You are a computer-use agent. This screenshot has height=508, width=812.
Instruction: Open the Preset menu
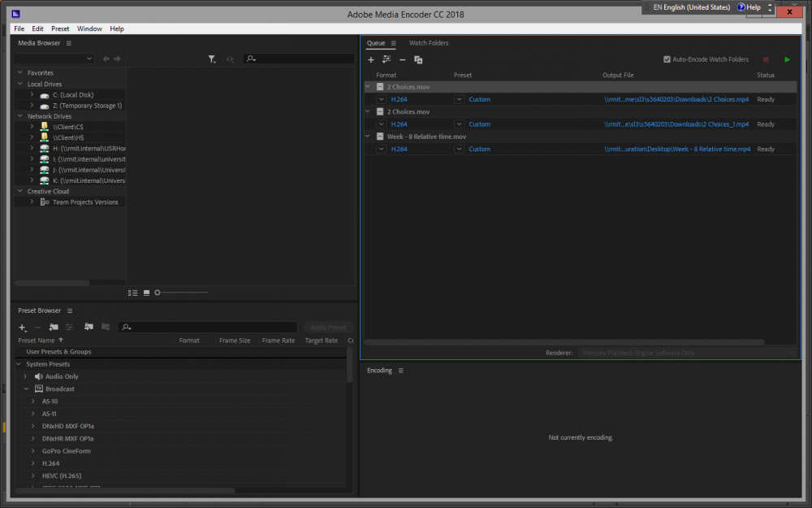pos(60,28)
